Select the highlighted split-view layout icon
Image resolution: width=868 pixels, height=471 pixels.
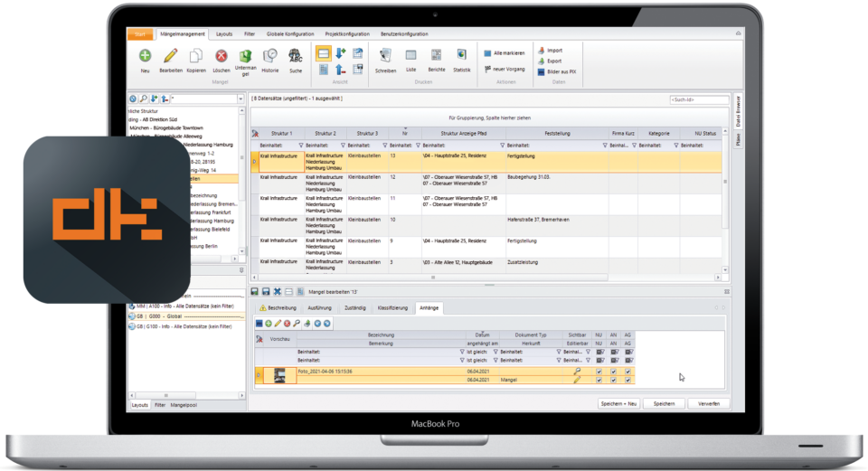pos(324,53)
